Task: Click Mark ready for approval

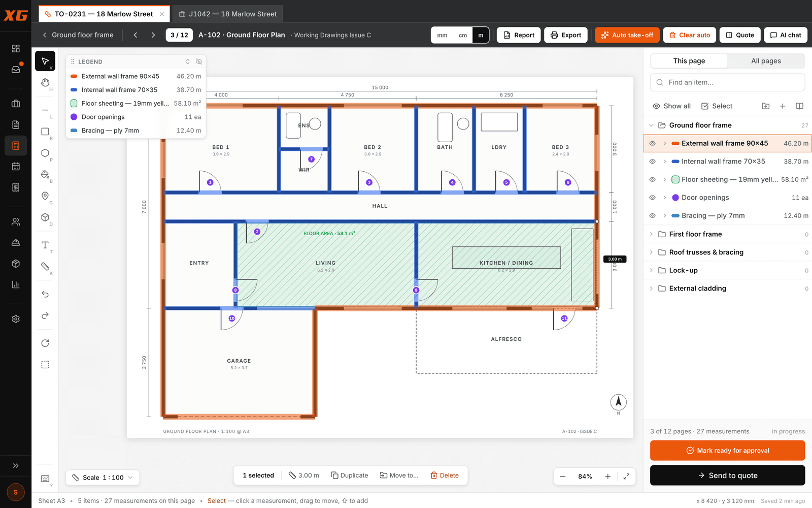Action: 727,451
